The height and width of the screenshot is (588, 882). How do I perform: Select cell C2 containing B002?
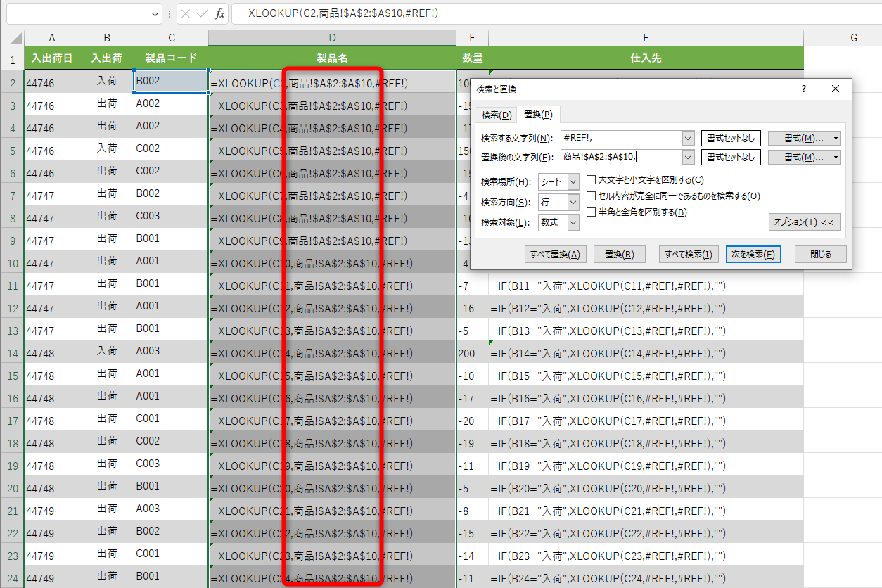click(x=172, y=81)
